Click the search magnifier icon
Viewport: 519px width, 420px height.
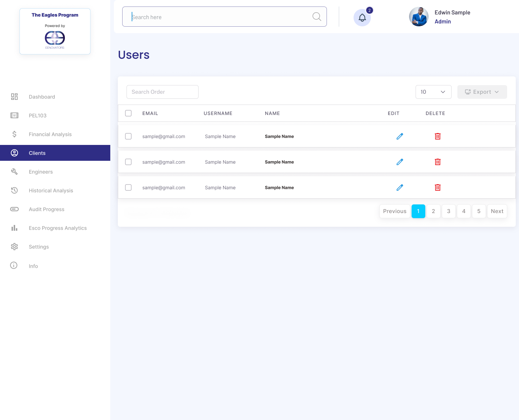317,17
